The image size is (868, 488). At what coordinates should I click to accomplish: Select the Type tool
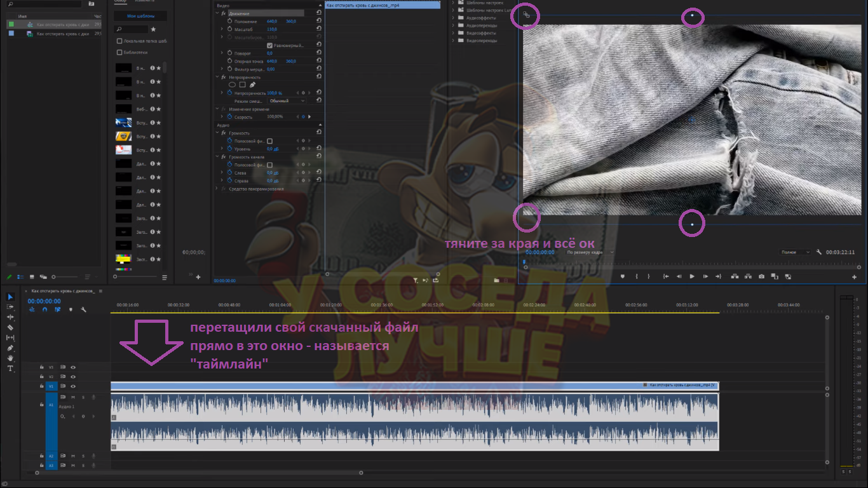pyautogui.click(x=10, y=369)
